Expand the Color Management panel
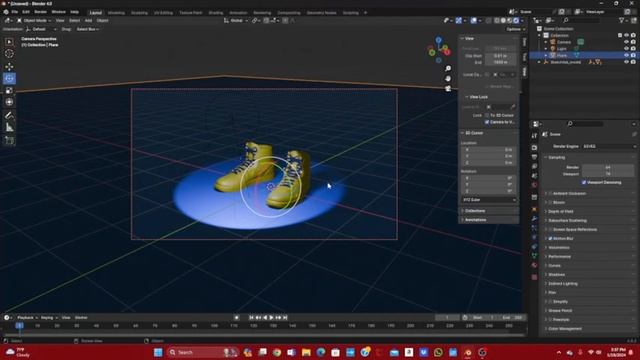Screen dimensions: 640x360 [564, 329]
